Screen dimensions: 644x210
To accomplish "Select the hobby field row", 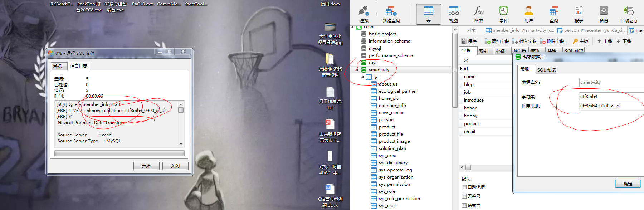I will click(x=486, y=116).
